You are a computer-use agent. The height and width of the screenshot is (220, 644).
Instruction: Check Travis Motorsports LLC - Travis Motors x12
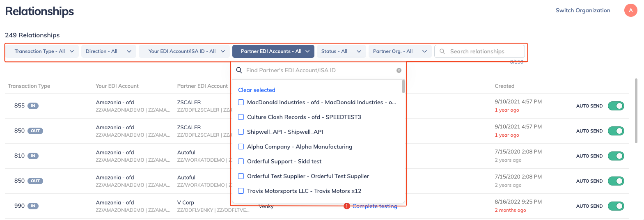241,191
